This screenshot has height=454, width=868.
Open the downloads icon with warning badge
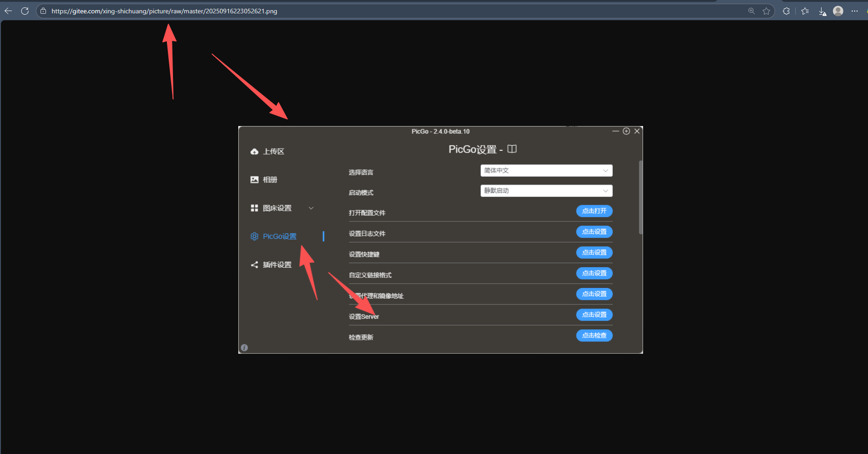click(x=822, y=11)
